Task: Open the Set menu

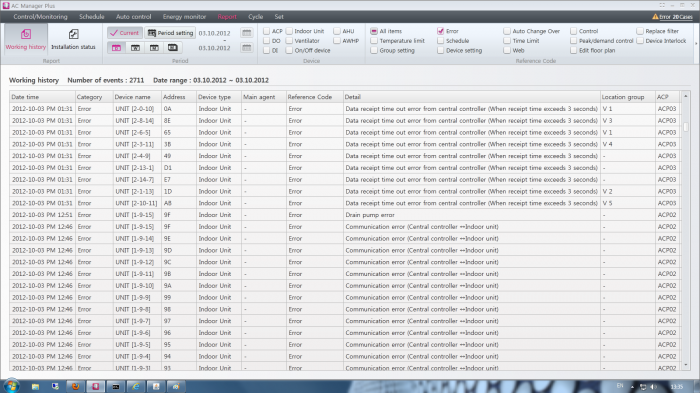Action: tap(279, 17)
